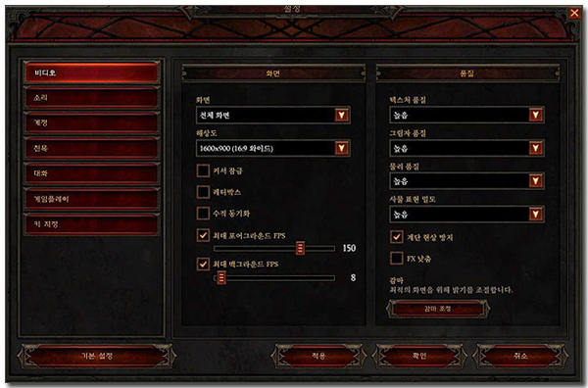This screenshot has width=588, height=388.
Task: Enable the FX 낮춤 checkbox
Action: pyautogui.click(x=396, y=259)
